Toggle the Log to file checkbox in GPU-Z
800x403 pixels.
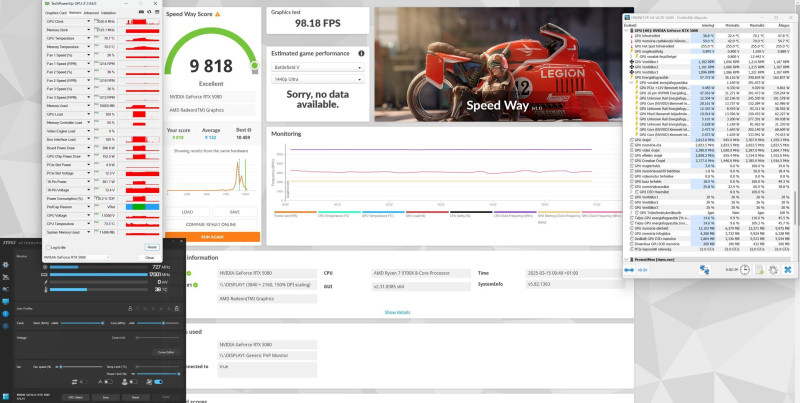pyautogui.click(x=48, y=247)
